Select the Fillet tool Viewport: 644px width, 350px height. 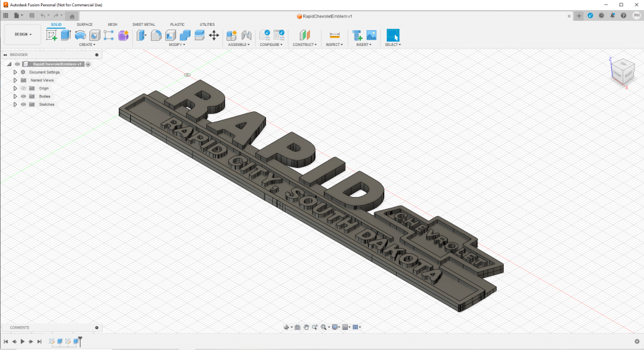(156, 35)
